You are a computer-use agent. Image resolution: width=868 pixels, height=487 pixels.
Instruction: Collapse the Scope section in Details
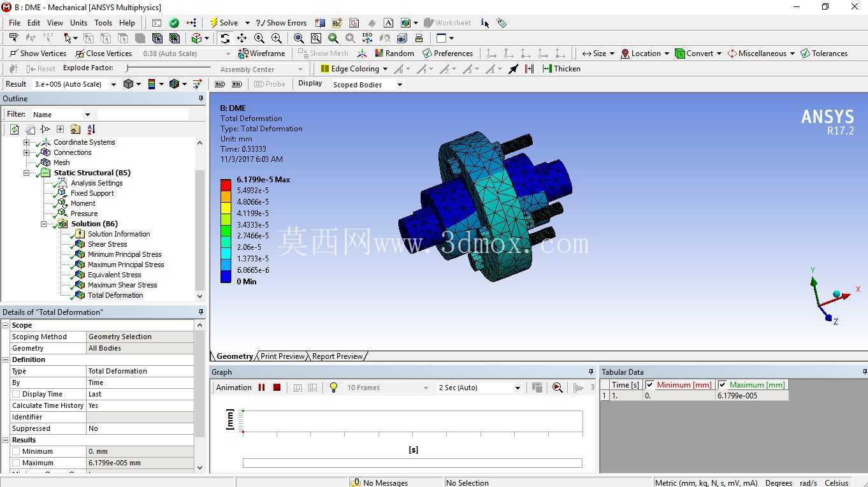6,325
